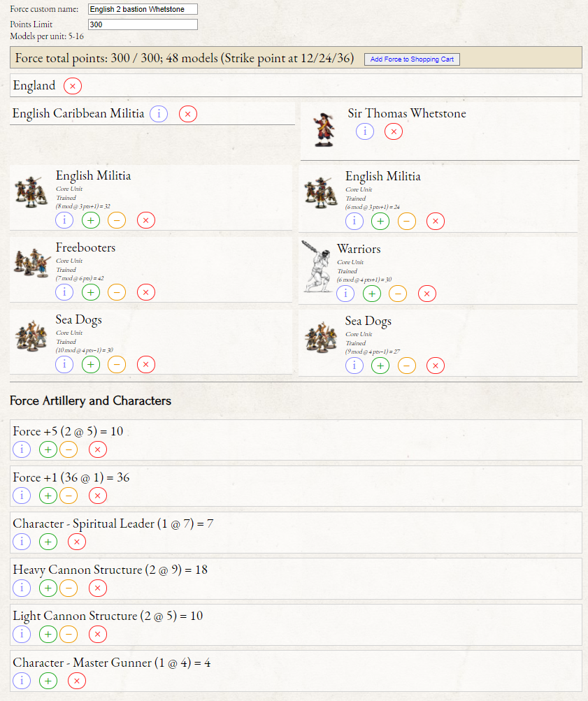
Task: Increase Heavy Cannon Structure count
Action: click(x=48, y=588)
